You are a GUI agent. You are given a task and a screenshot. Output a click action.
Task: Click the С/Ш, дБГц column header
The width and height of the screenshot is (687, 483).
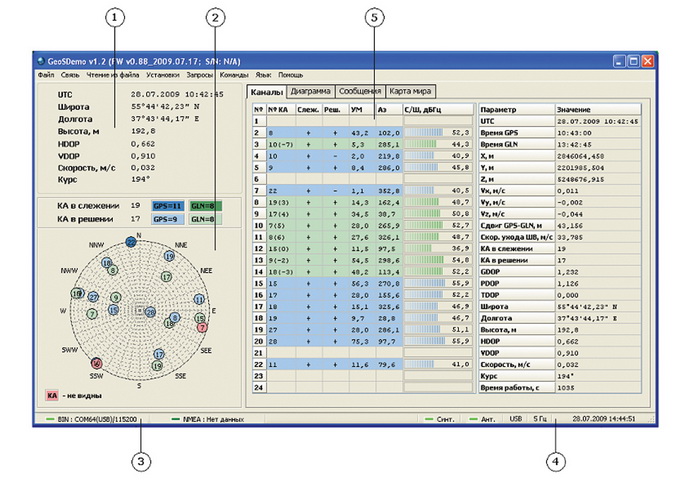[438, 110]
